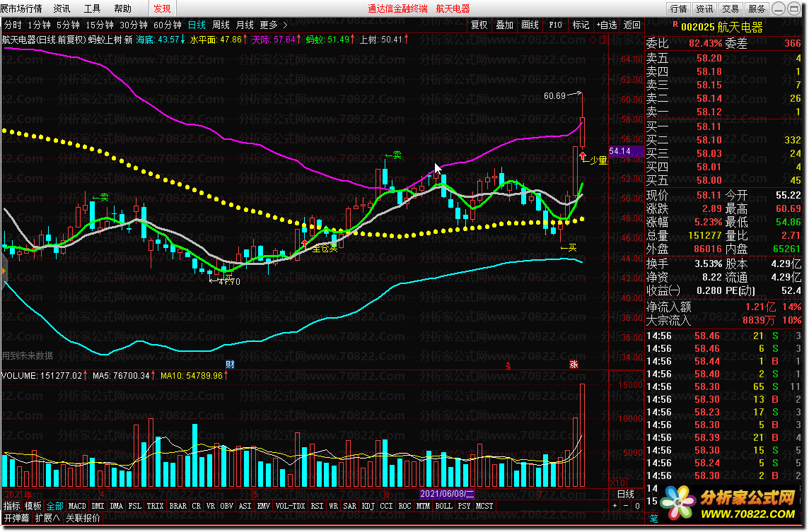Screen dimensions: 809x532
Task: Click the 关联报价 button
Action: (83, 518)
